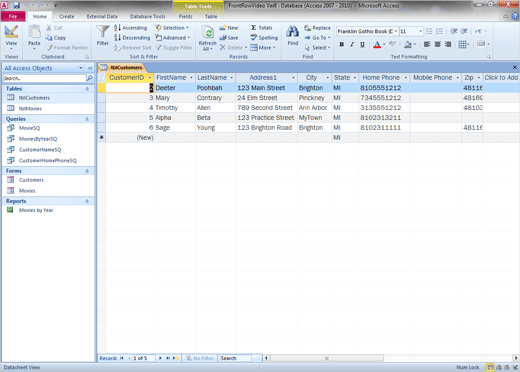Create a New record
Screen dimensions: 520x372
coord(229,28)
